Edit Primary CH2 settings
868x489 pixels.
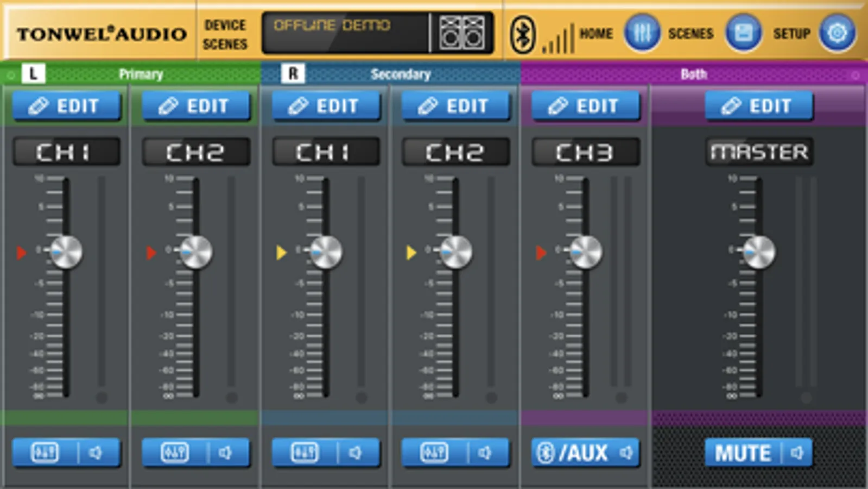(x=196, y=106)
